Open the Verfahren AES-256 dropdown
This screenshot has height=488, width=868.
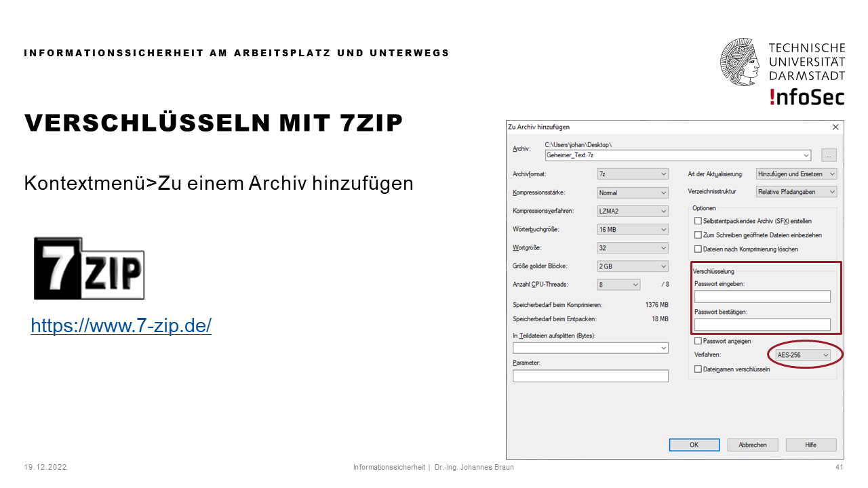803,355
